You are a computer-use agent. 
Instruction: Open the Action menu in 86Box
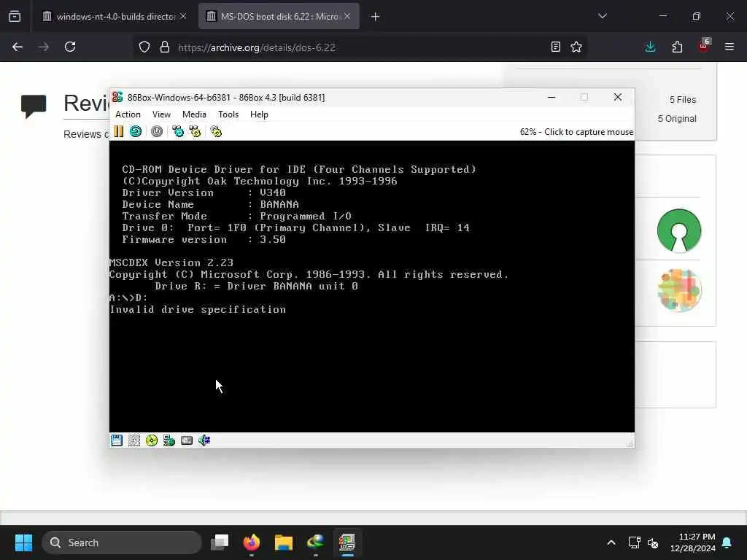click(x=128, y=114)
